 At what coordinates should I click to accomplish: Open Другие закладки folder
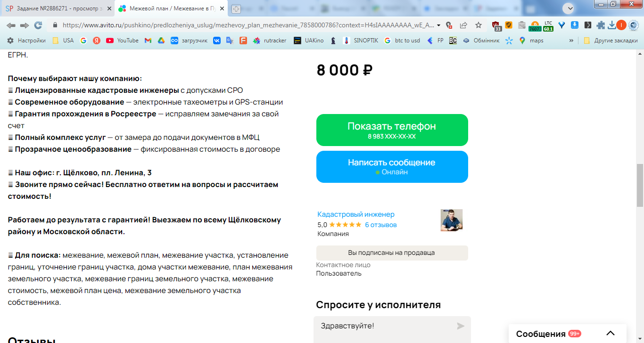click(x=611, y=41)
